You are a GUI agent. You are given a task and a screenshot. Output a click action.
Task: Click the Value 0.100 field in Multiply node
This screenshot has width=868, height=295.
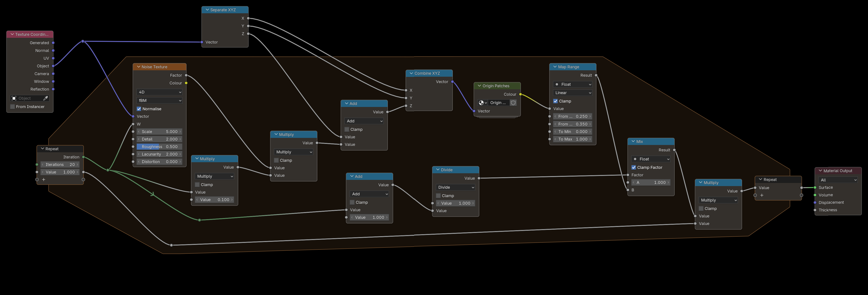(x=214, y=200)
